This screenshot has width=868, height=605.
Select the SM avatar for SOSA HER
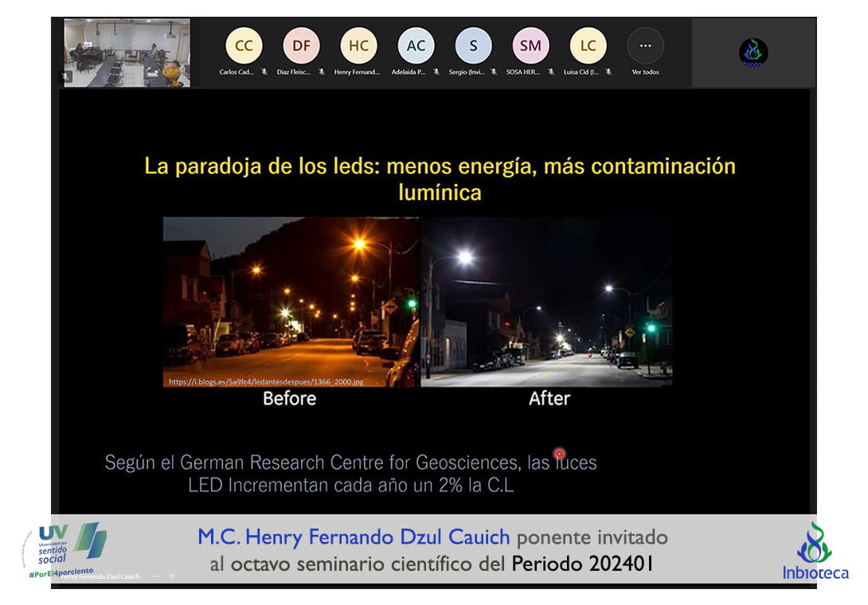[x=530, y=45]
